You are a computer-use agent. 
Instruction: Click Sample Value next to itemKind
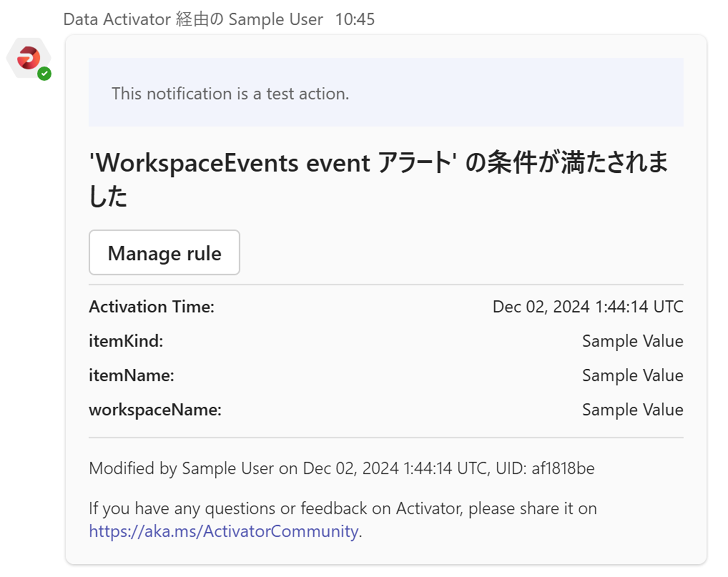click(633, 341)
